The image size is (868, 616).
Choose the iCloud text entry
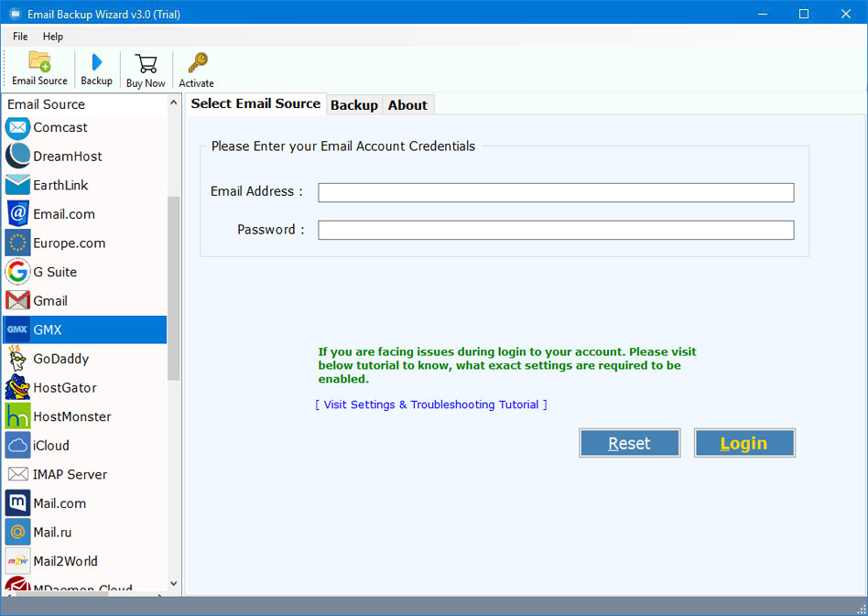pyautogui.click(x=51, y=446)
